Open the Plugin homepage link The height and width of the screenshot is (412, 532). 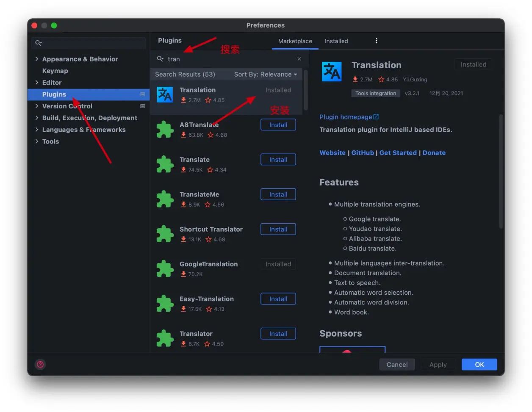(346, 117)
